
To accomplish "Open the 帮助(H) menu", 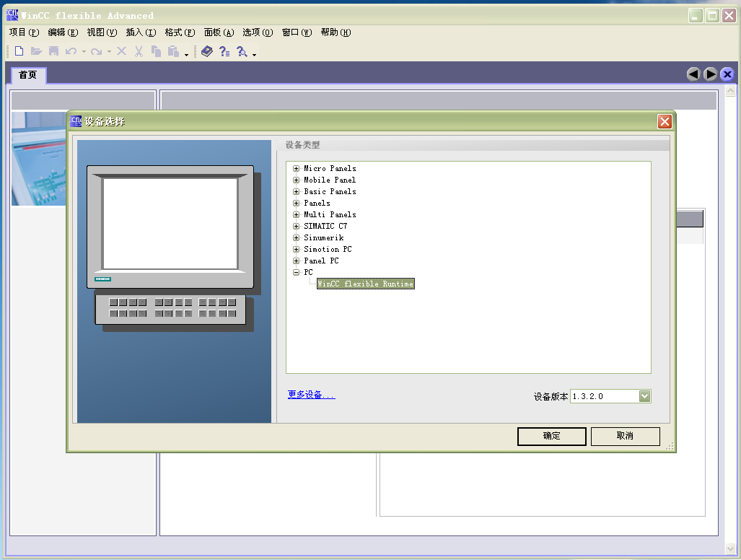I will pos(336,32).
